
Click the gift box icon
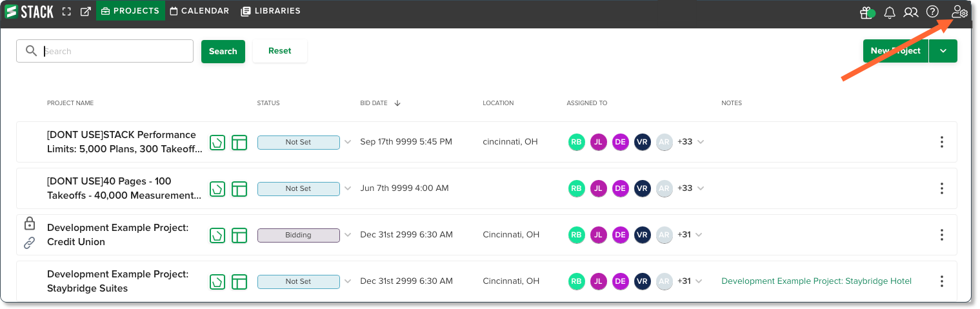[866, 12]
